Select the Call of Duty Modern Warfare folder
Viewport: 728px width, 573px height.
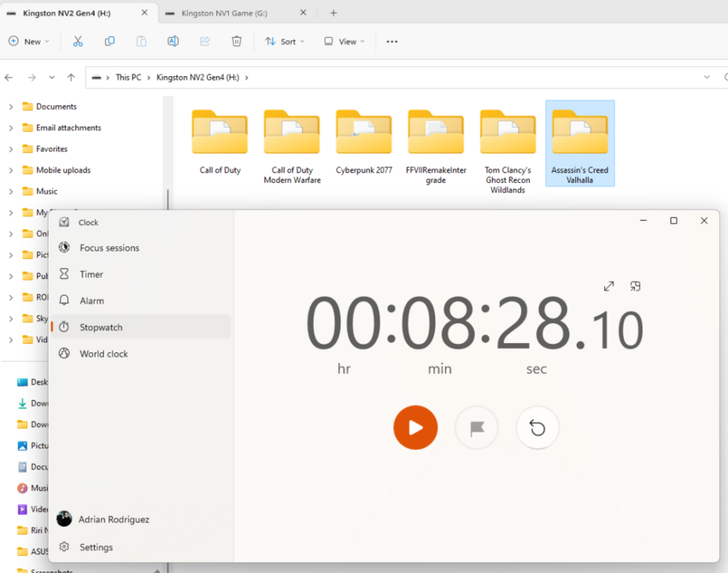pos(292,146)
